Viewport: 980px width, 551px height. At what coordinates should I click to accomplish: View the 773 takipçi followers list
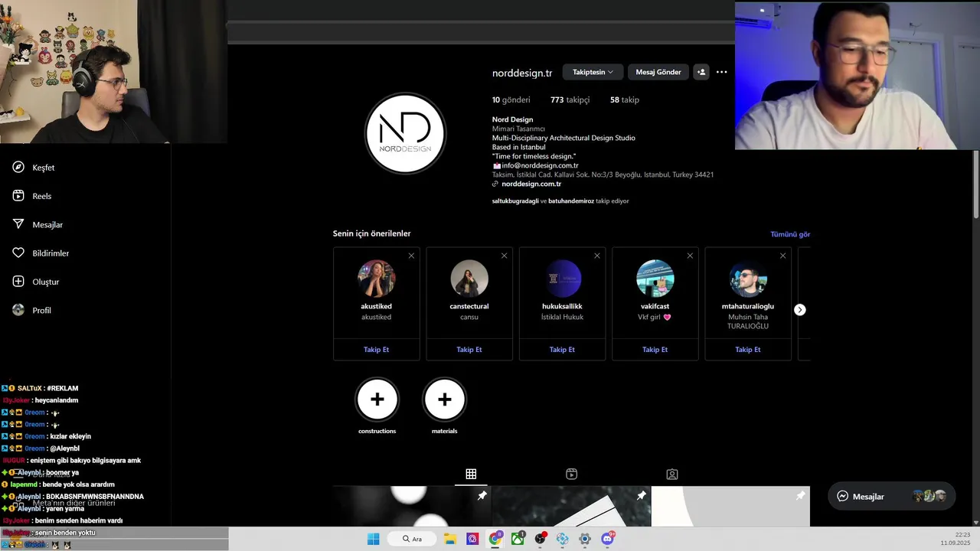(x=570, y=100)
